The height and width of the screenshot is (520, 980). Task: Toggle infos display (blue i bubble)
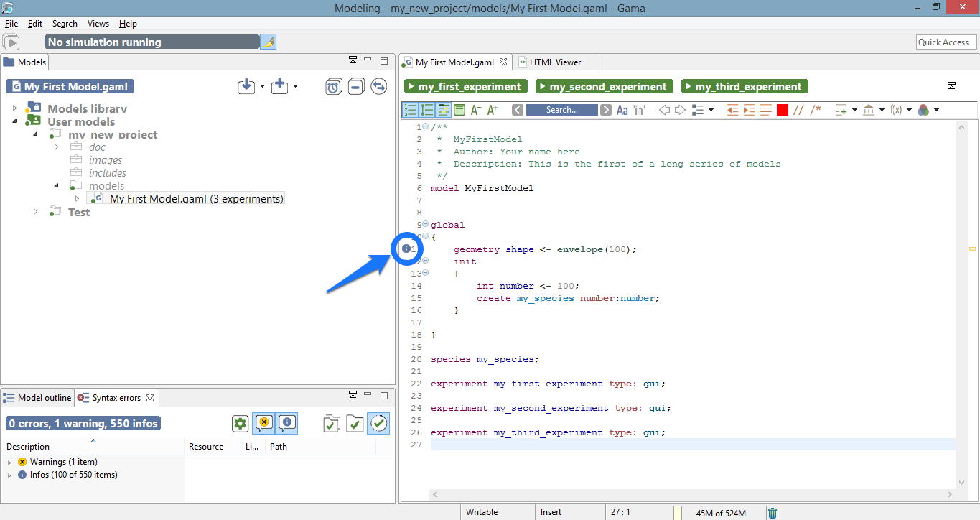[286, 424]
